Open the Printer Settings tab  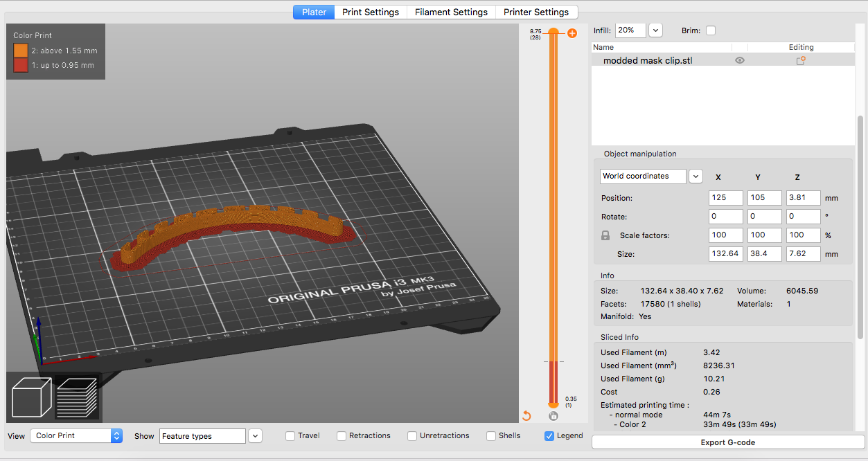tap(536, 12)
